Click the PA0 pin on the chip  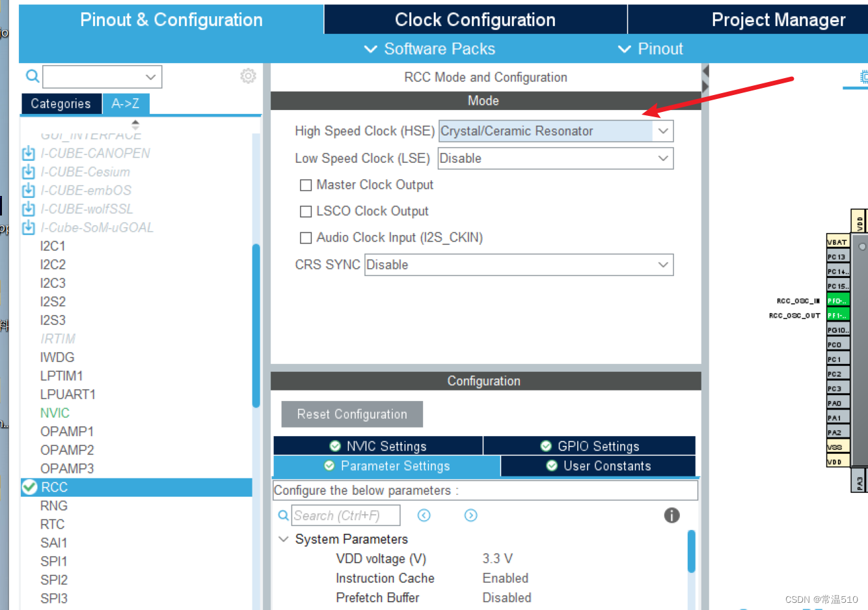pos(838,403)
